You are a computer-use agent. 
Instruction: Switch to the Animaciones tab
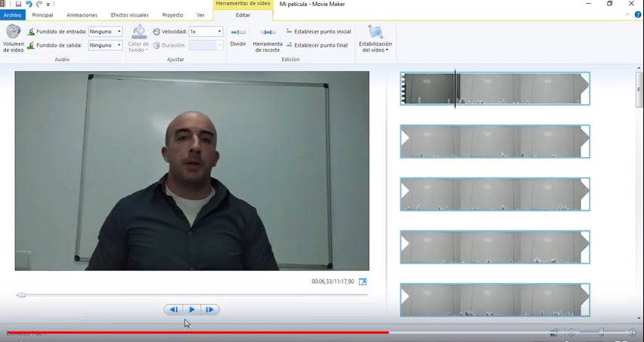82,15
